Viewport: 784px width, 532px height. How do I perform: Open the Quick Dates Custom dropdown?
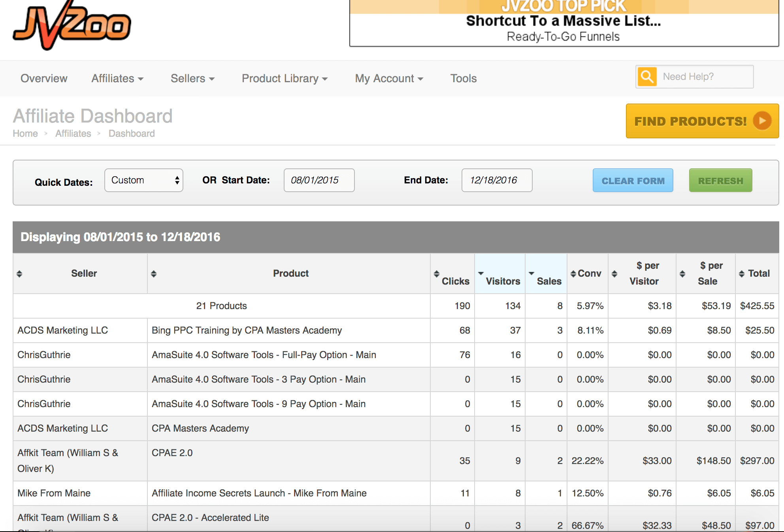pos(144,180)
